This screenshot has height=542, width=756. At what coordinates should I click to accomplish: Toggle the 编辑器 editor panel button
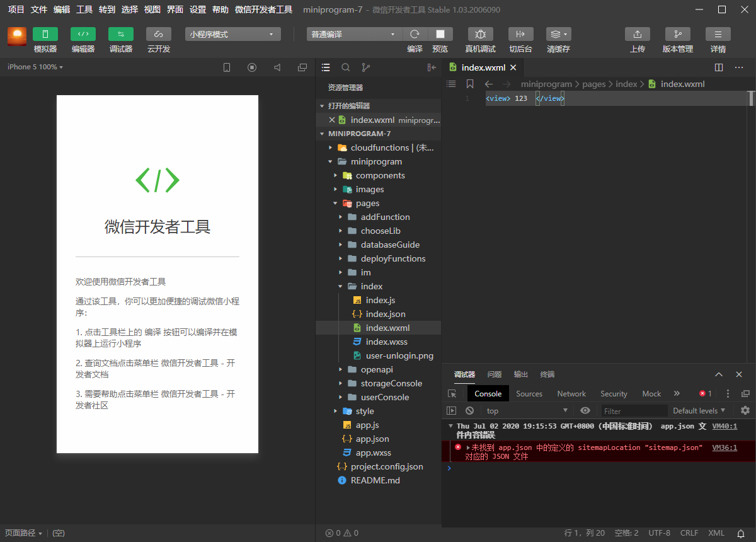[x=83, y=34]
